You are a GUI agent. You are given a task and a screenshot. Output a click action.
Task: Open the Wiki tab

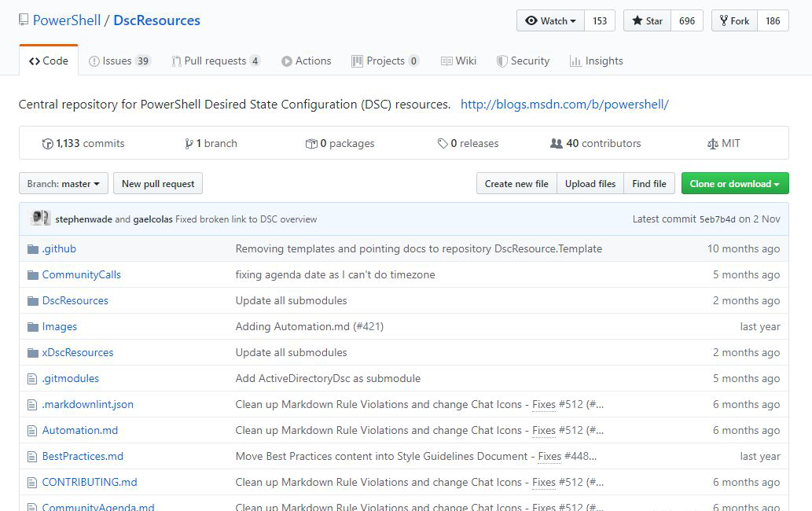[x=459, y=61]
